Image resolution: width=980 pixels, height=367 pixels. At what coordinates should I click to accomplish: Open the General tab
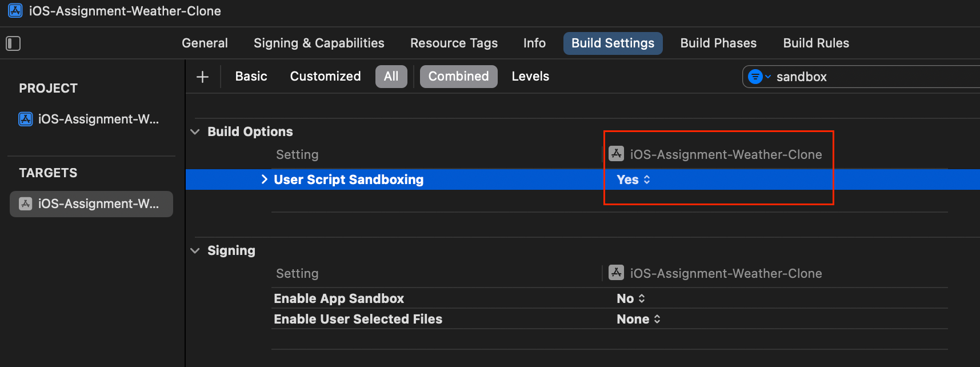click(x=205, y=43)
